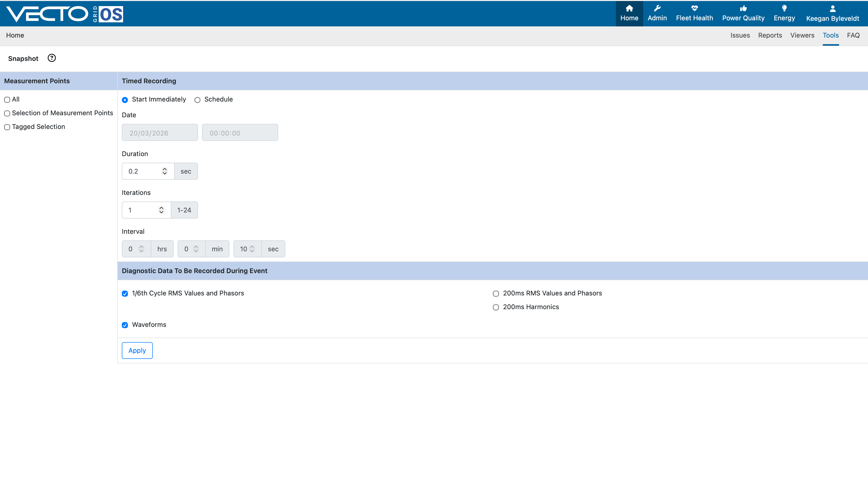This screenshot has height=500, width=868.
Task: Enable 200ms Harmonics checkbox
Action: click(496, 307)
